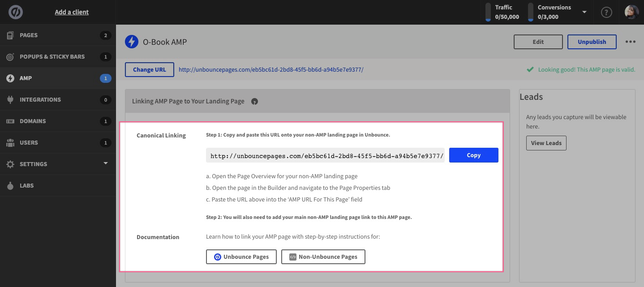Copy the canonical AMP URL
Image resolution: width=644 pixels, height=287 pixels.
click(473, 155)
